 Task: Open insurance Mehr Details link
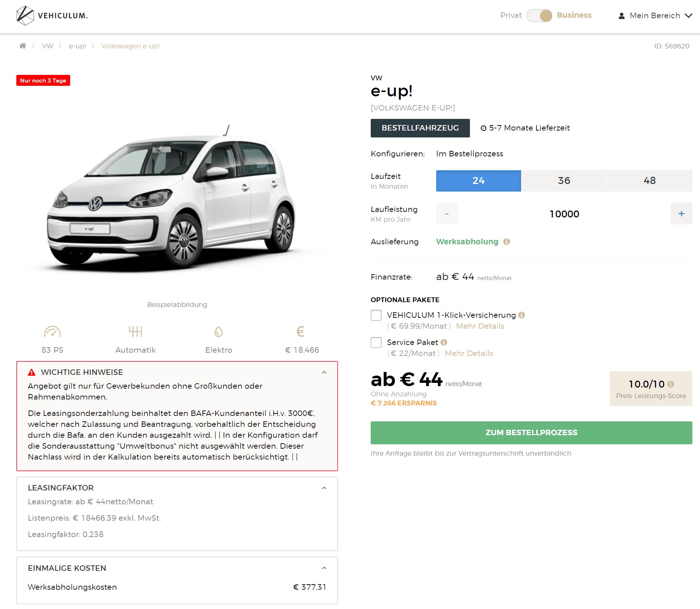[x=480, y=326]
